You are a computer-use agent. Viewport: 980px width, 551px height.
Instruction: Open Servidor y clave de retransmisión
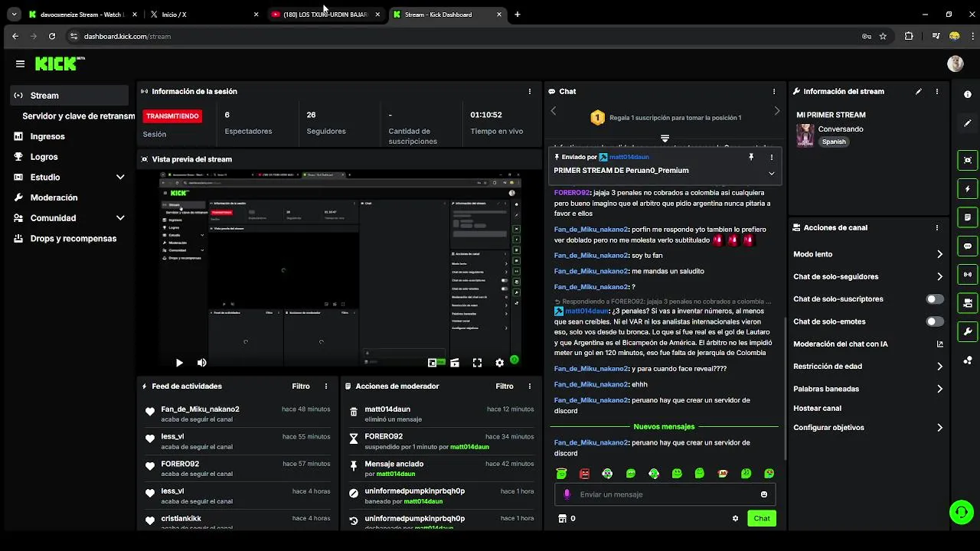click(x=78, y=116)
